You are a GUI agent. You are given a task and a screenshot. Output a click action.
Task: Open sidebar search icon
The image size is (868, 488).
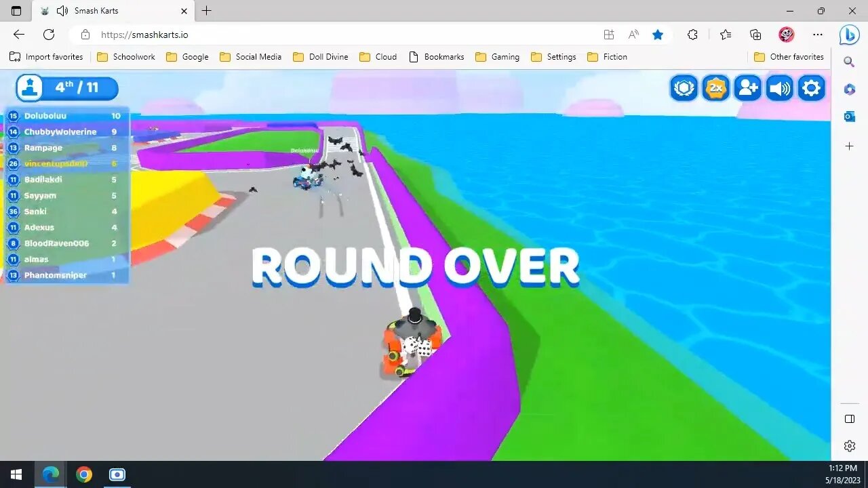click(850, 62)
